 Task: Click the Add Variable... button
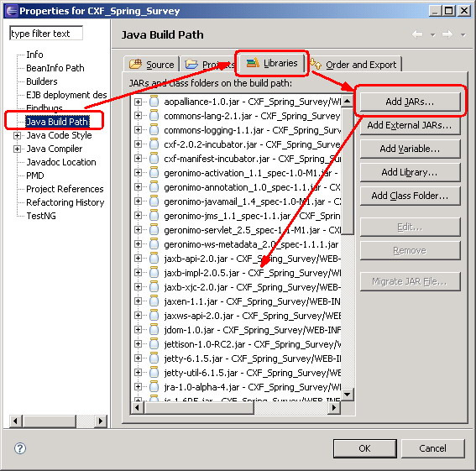tap(411, 149)
